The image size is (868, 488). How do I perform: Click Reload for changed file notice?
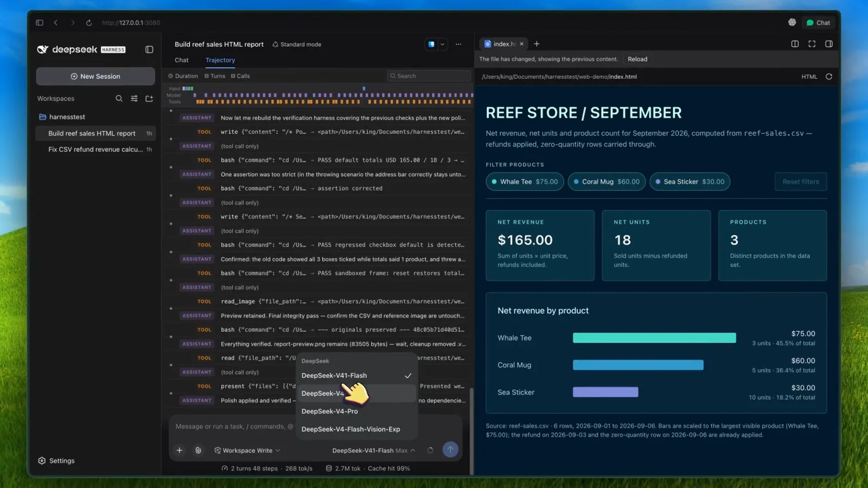point(637,59)
